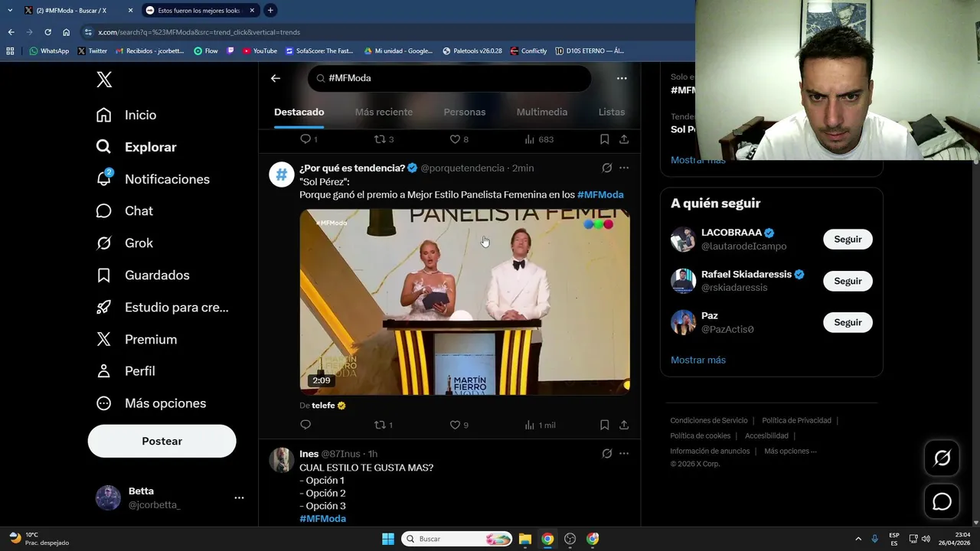Click Grok explain icon on porquetendencia post
The image size is (980, 551).
(x=606, y=168)
